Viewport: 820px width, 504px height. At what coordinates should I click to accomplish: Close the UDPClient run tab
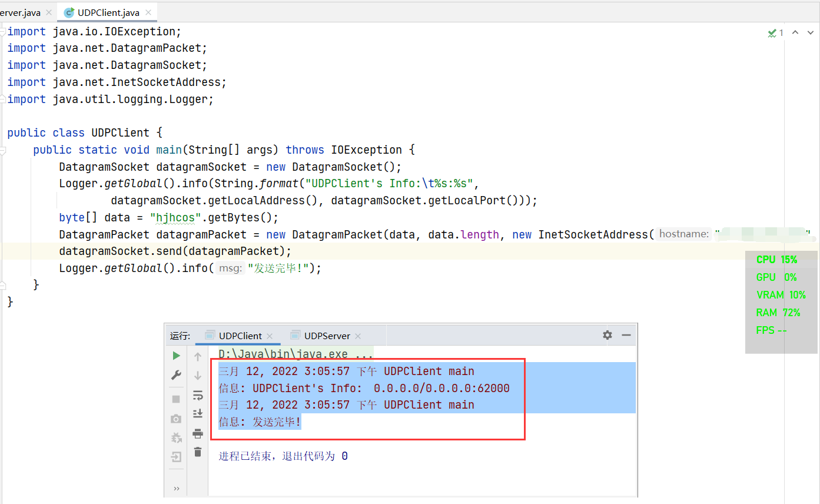270,336
